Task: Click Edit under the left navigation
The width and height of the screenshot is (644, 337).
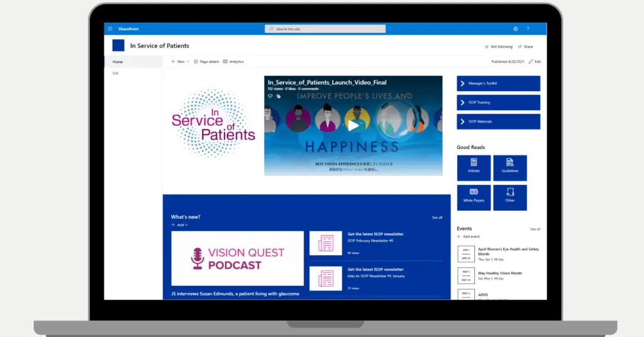Action: pyautogui.click(x=116, y=73)
